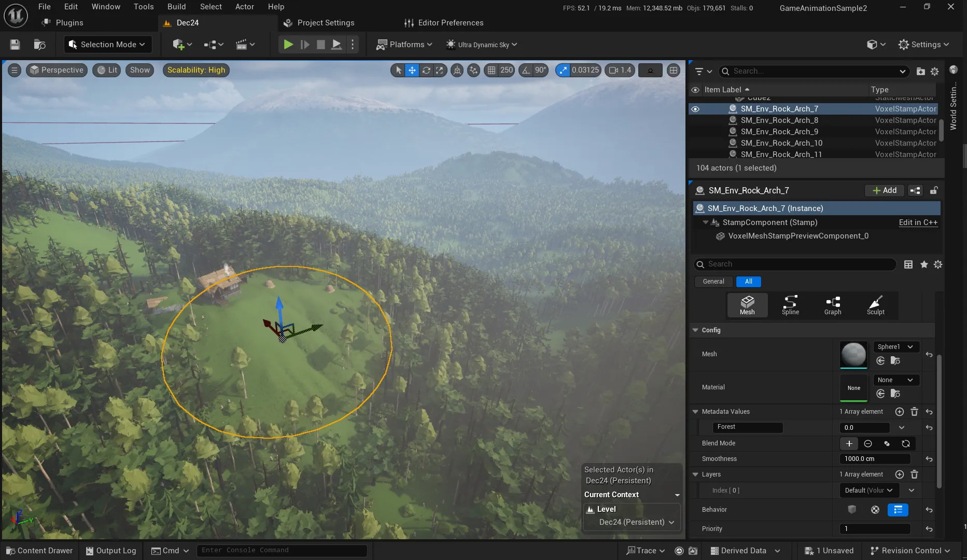Toggle the Lit viewport shading mode
Screen dimensions: 967x560
[106, 70]
